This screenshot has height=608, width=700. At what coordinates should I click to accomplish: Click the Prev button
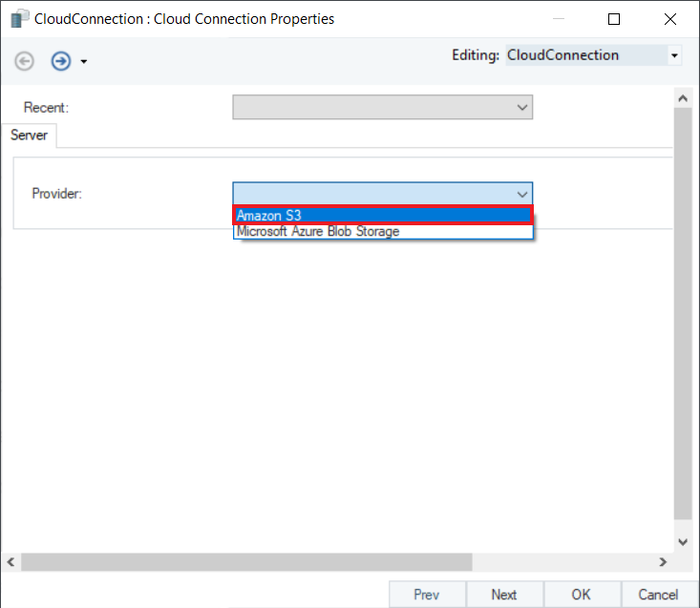pos(427,595)
